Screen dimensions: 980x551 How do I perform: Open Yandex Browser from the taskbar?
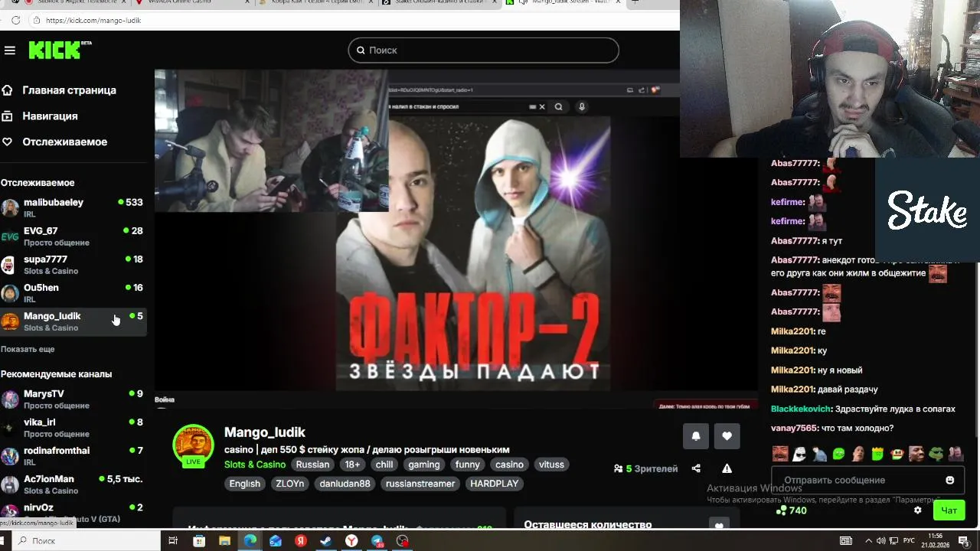coord(351,541)
